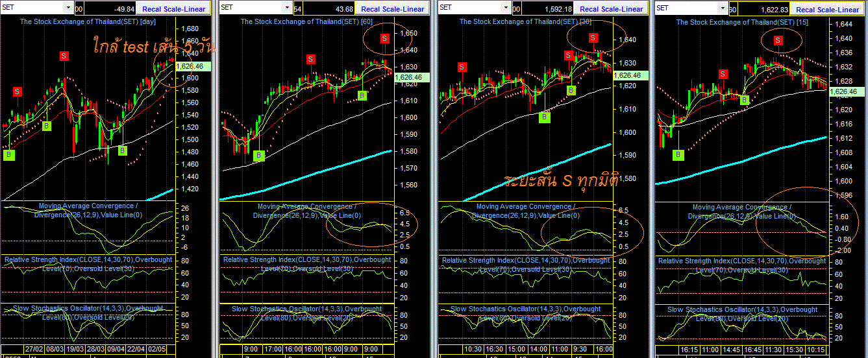Click leftmost red S marker in 30-minute chart
The height and width of the screenshot is (358, 868).
462,67
